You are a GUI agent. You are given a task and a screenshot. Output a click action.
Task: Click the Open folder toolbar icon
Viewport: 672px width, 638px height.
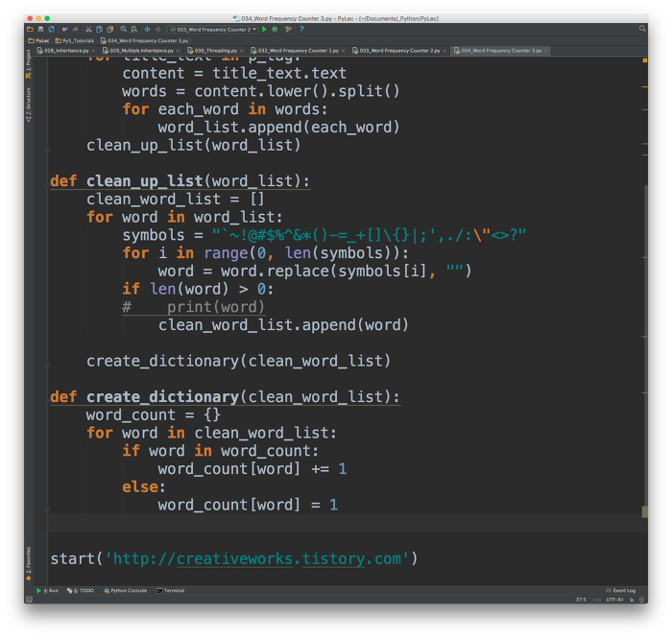coord(30,29)
